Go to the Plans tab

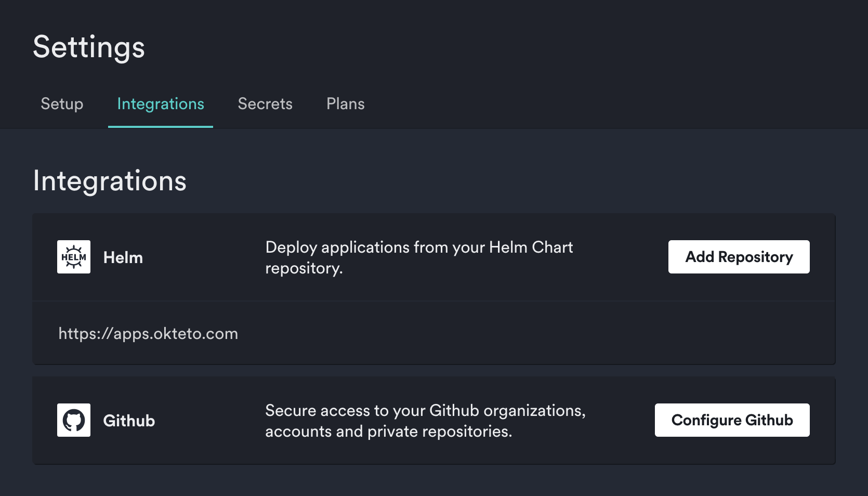click(346, 104)
